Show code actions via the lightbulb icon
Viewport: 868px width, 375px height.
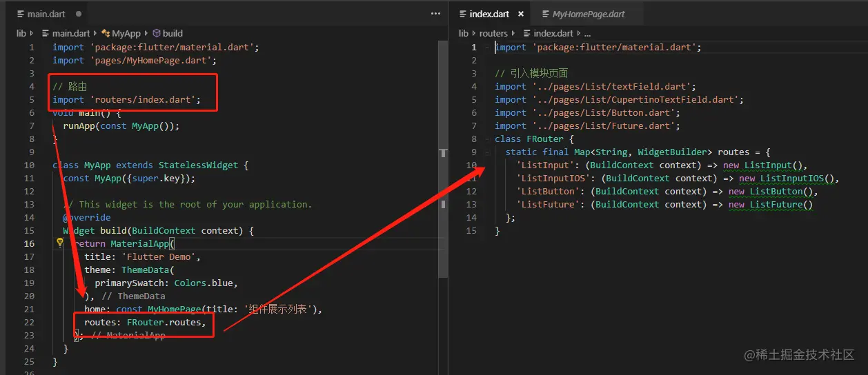pyautogui.click(x=60, y=243)
